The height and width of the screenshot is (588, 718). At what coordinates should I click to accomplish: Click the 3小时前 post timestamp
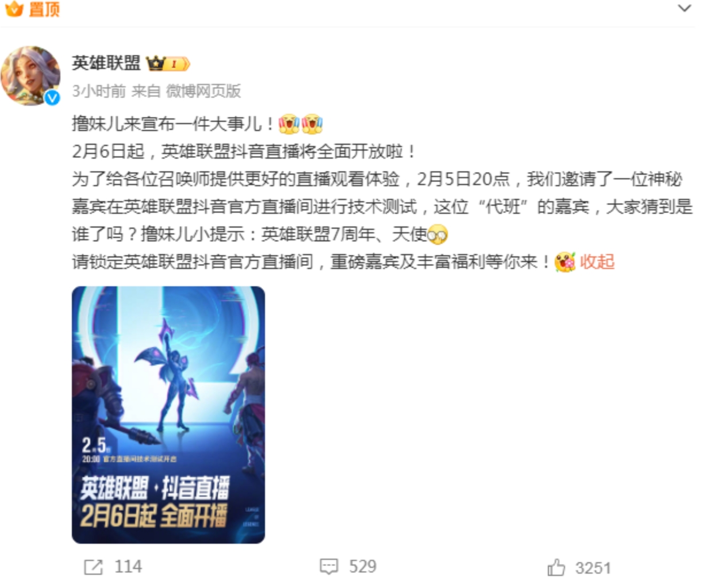pos(99,91)
